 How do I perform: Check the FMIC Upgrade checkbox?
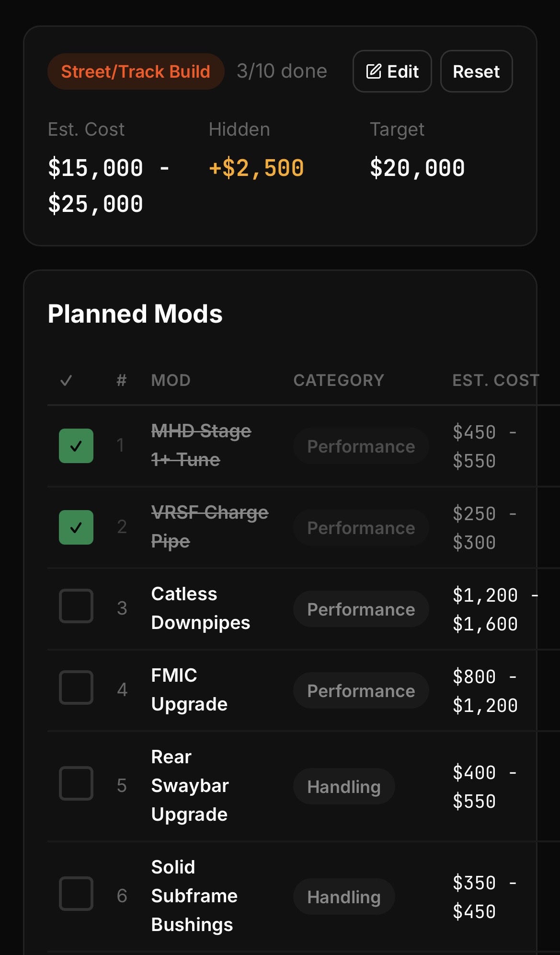pyautogui.click(x=76, y=687)
